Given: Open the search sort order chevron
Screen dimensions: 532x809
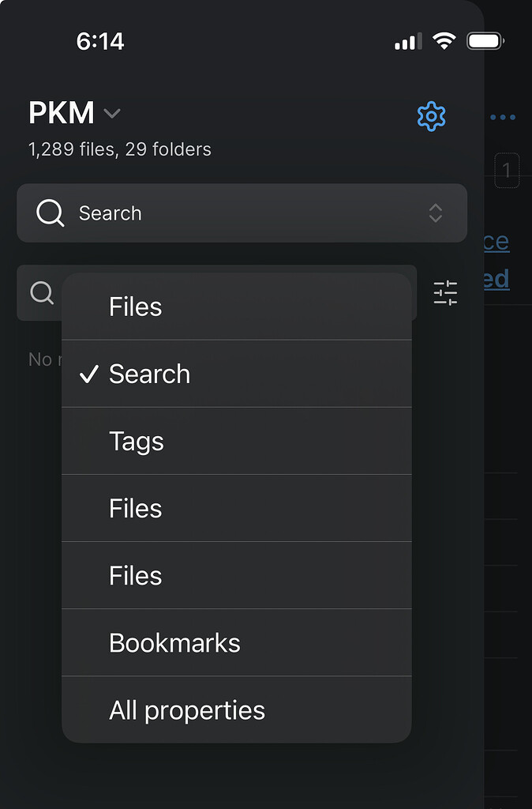Looking at the screenshot, I should pyautogui.click(x=435, y=213).
